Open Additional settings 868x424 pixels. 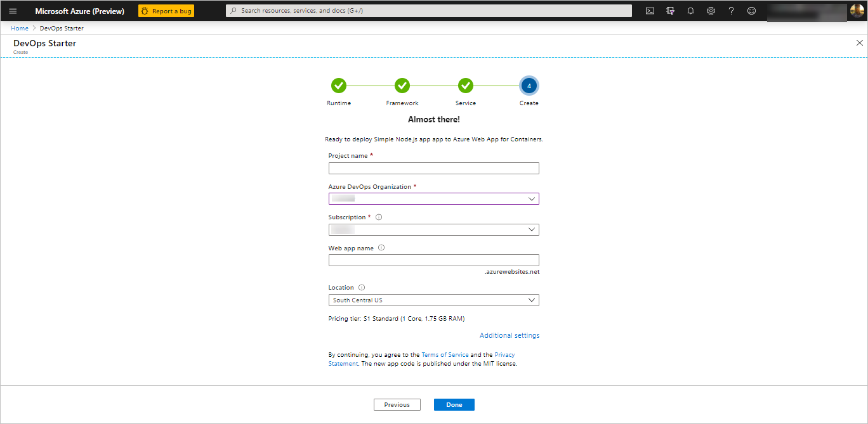(x=509, y=335)
